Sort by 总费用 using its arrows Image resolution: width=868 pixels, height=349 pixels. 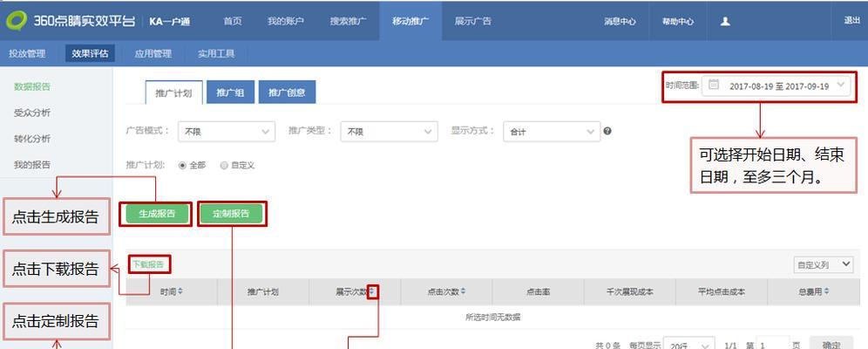pos(827,291)
